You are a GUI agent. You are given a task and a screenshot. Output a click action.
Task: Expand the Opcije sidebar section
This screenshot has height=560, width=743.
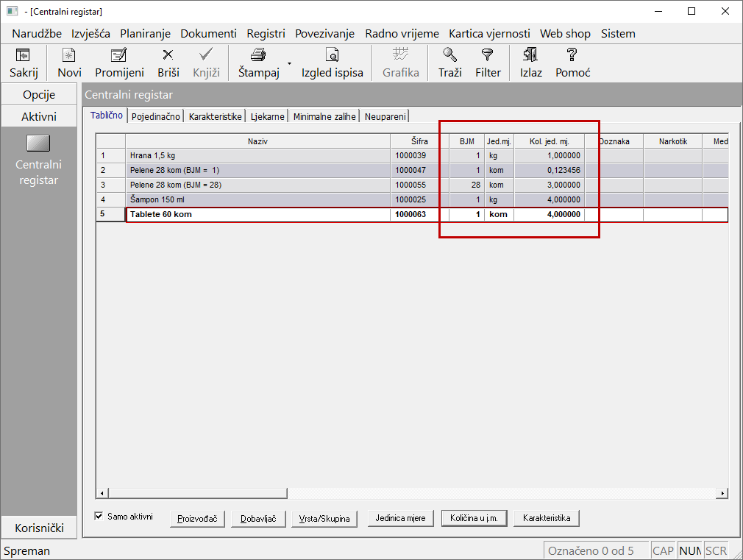pyautogui.click(x=39, y=94)
